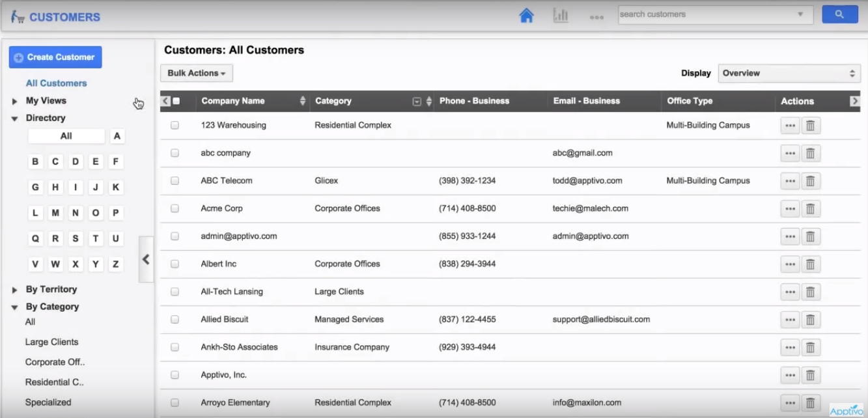Click the blue search magnifier button
The height and width of the screenshot is (418, 868).
point(840,14)
